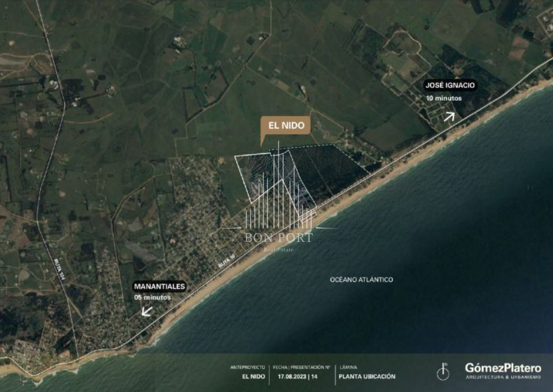Click the OCÉANO ATLÁNTICO text
Image resolution: width=553 pixels, height=392 pixels.
[x=361, y=280]
